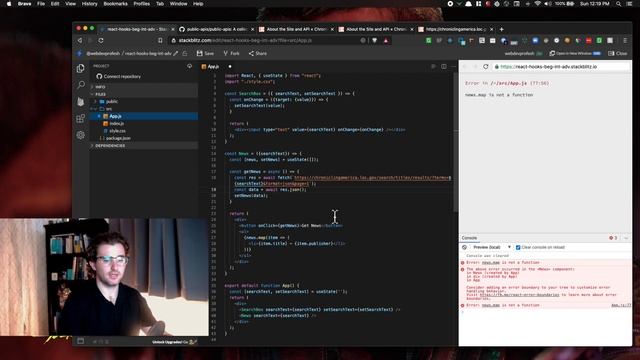640x360 pixels.
Task: Click the browser reload button
Action: point(101,40)
